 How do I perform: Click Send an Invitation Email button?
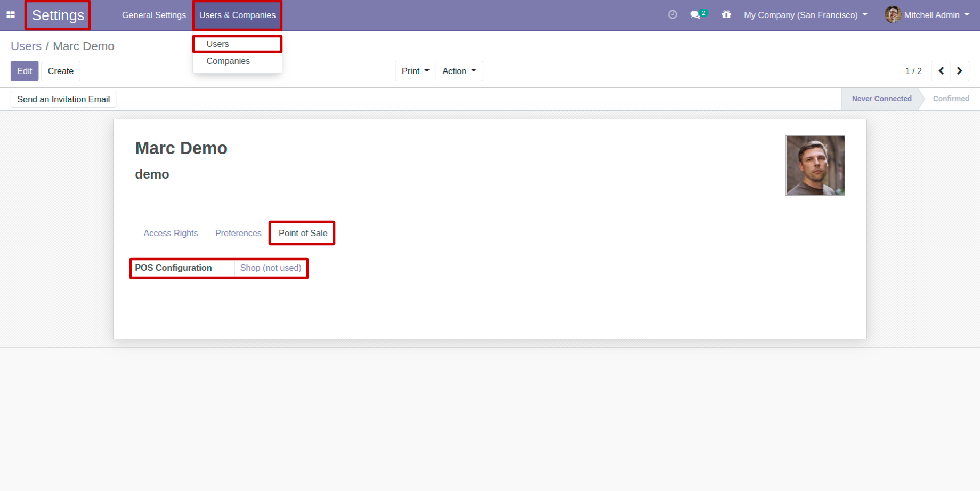63,99
